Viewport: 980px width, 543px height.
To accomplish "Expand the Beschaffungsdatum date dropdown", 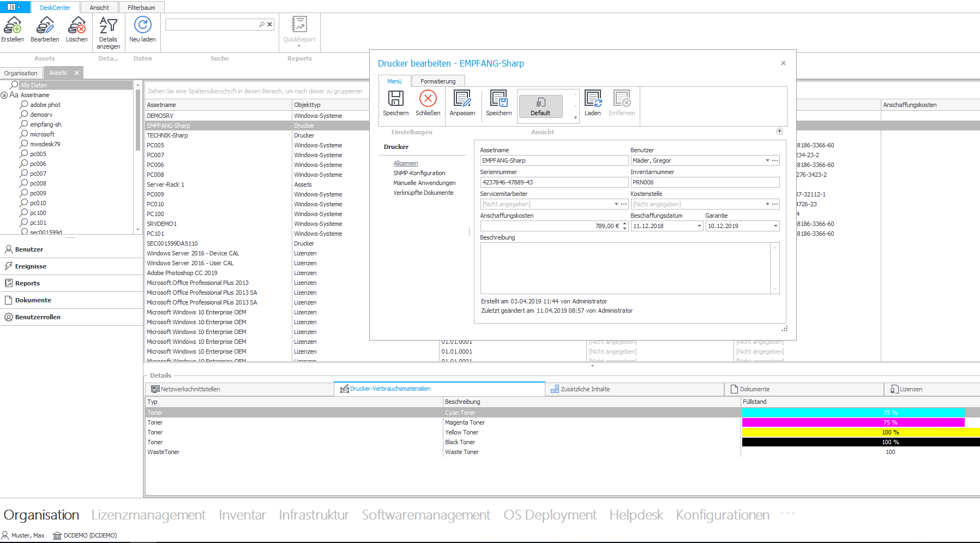I will (699, 226).
